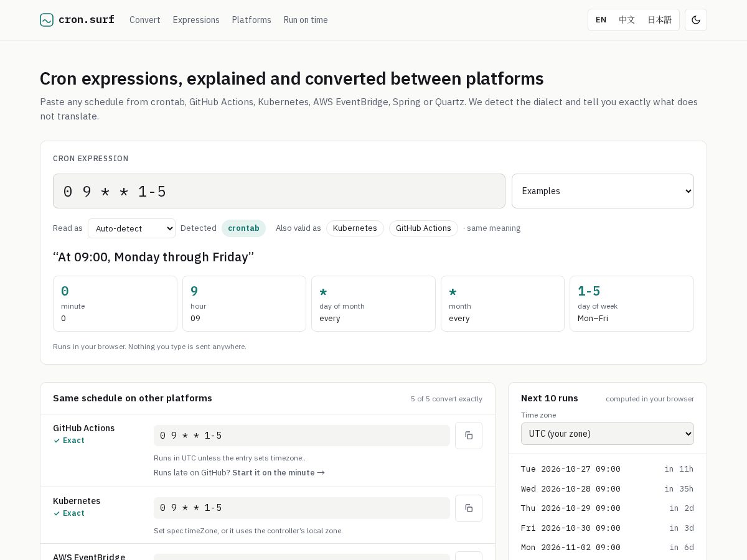Open the Auto-detect dialect dropdown
This screenshot has width=747, height=560.
point(131,228)
